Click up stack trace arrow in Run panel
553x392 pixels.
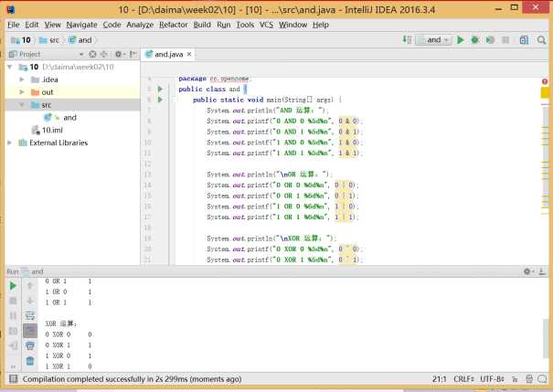pos(30,285)
